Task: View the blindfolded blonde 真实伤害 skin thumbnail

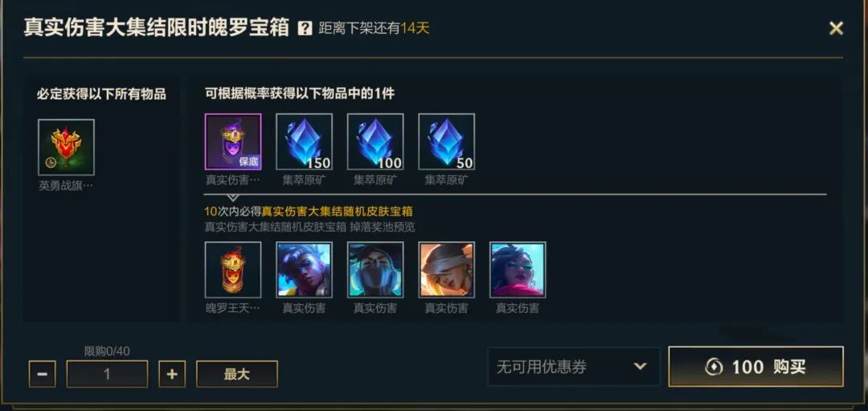Action: [446, 269]
